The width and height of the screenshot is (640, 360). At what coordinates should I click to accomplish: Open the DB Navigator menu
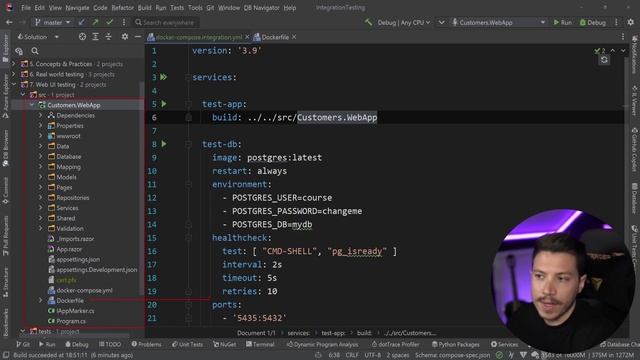click(261, 8)
